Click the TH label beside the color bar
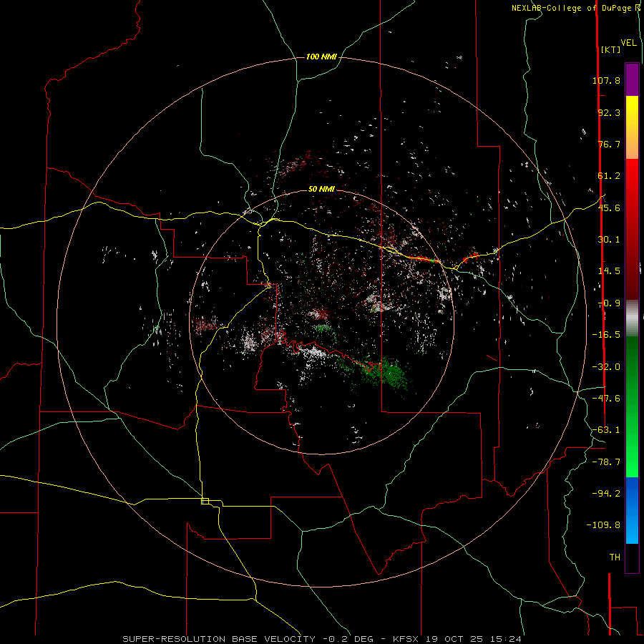 click(x=615, y=557)
